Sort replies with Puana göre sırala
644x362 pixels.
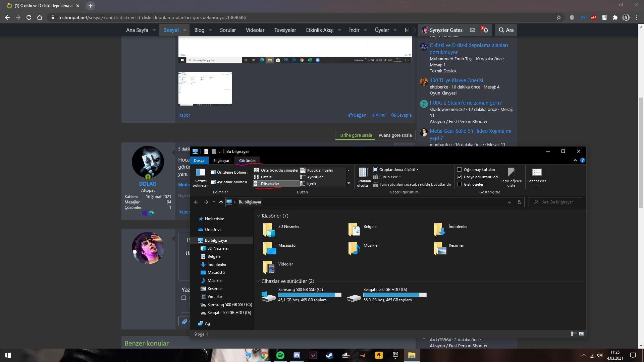(x=395, y=135)
